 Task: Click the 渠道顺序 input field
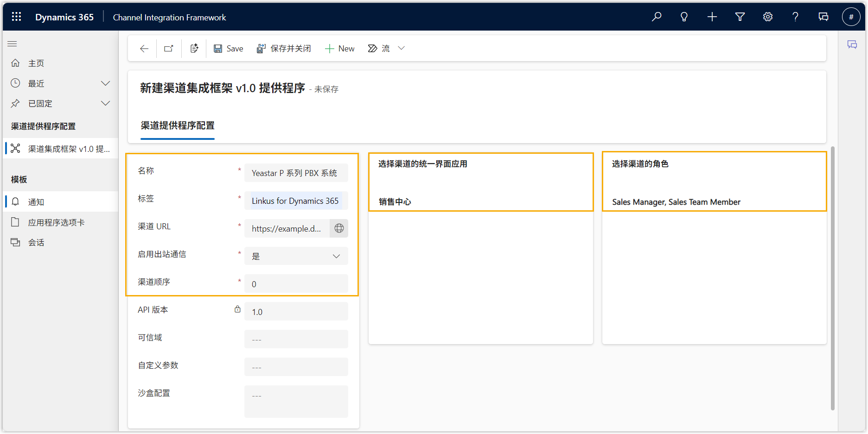[x=296, y=284]
